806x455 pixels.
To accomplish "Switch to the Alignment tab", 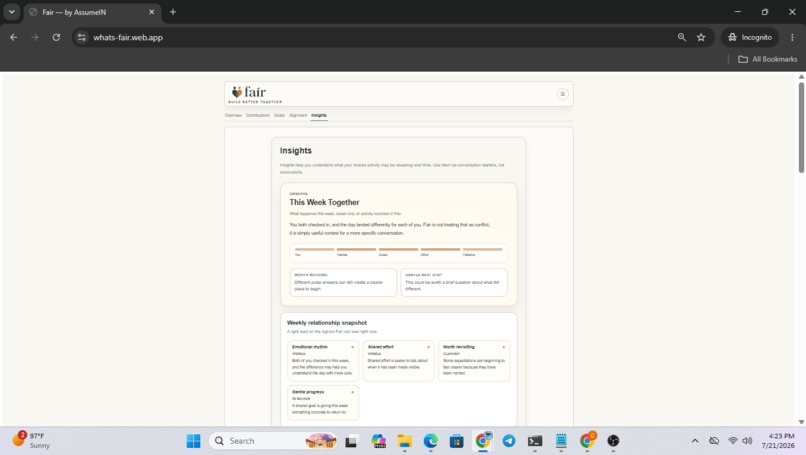I will click(298, 115).
